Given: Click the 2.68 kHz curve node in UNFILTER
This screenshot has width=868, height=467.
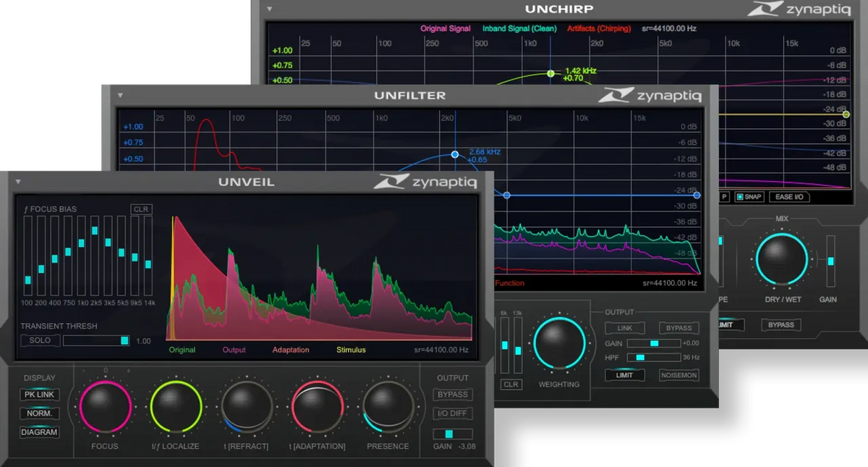Looking at the screenshot, I should click(x=454, y=153).
